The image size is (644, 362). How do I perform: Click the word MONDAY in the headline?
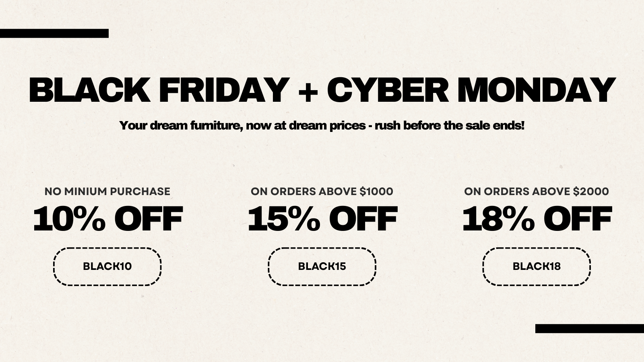(x=535, y=90)
